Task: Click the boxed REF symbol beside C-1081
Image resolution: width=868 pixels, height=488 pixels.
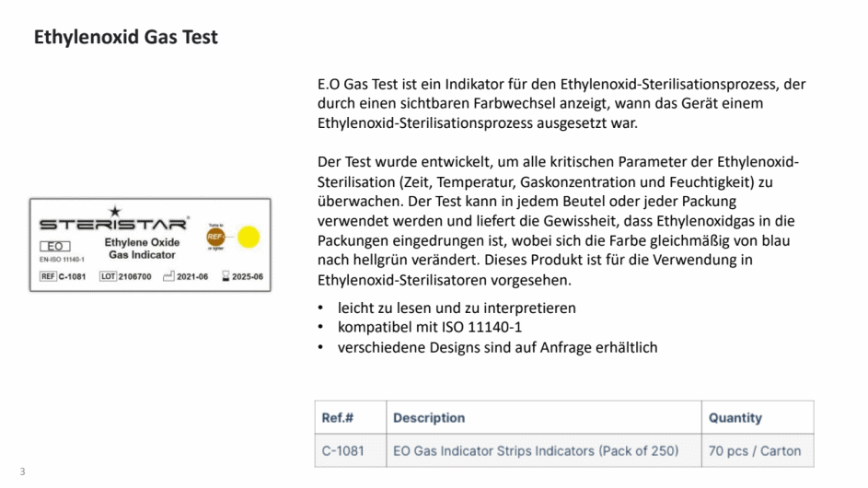Action: (48, 276)
